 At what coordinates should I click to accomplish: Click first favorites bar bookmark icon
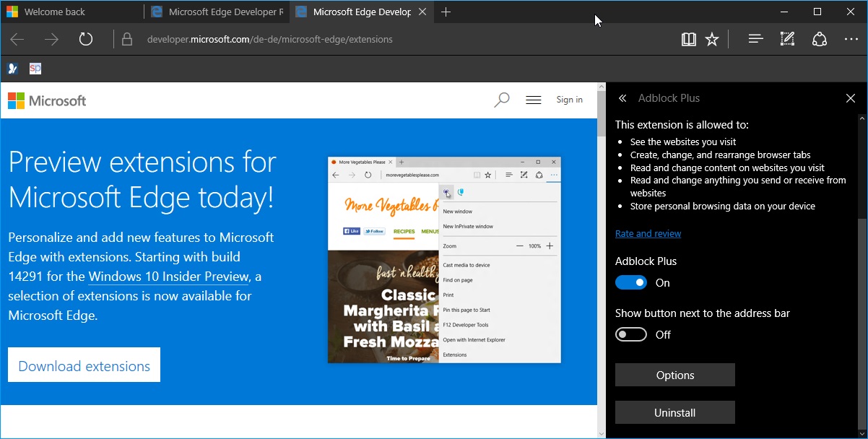click(12, 69)
